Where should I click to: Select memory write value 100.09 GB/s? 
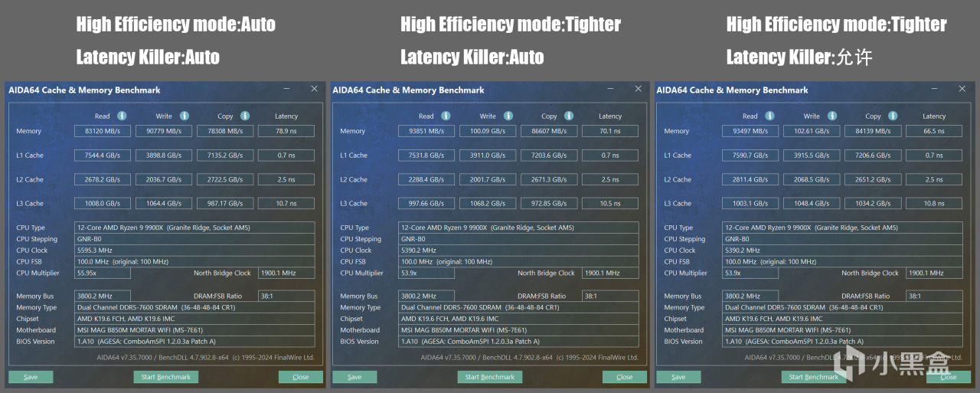(x=488, y=131)
